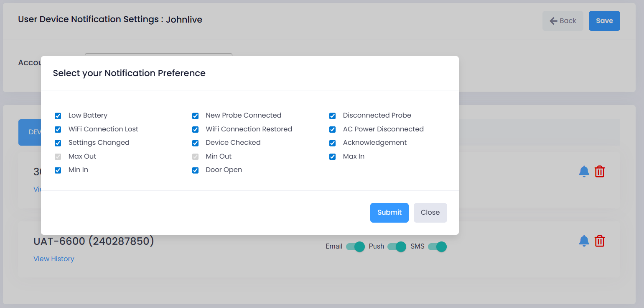Submit the notification preferences
This screenshot has height=308, width=644.
pyautogui.click(x=389, y=213)
